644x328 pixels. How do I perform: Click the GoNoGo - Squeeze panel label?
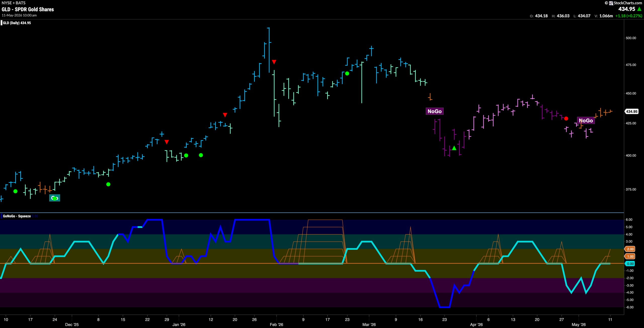(x=17, y=216)
